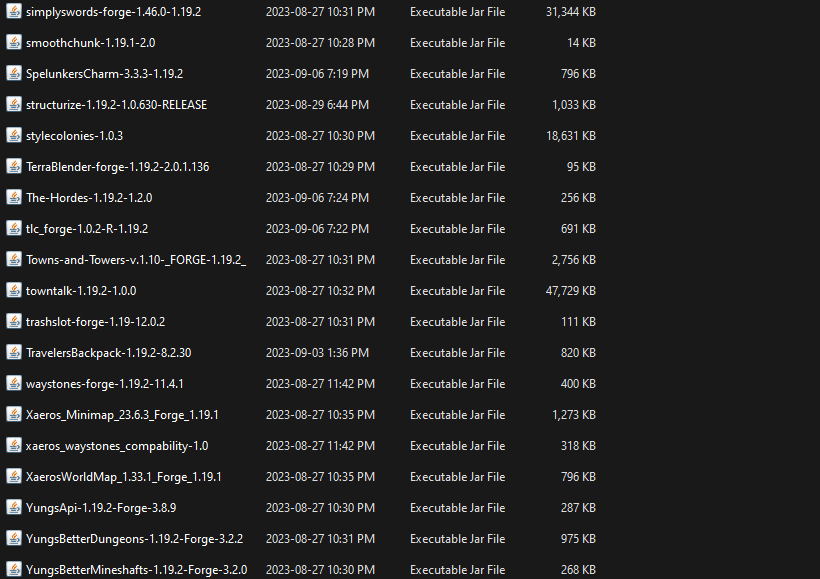
Task: Click the Towns-and-Towers jar icon
Action: (x=13, y=259)
